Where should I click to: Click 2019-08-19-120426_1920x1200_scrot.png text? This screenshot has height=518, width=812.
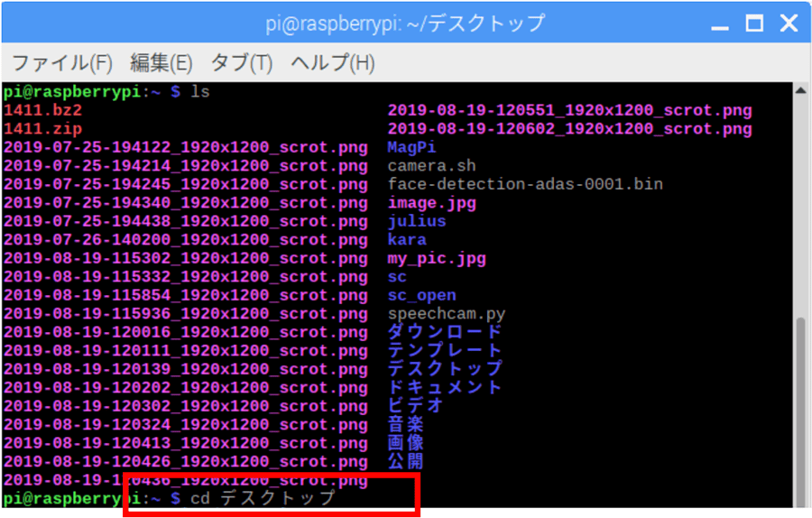(185, 462)
